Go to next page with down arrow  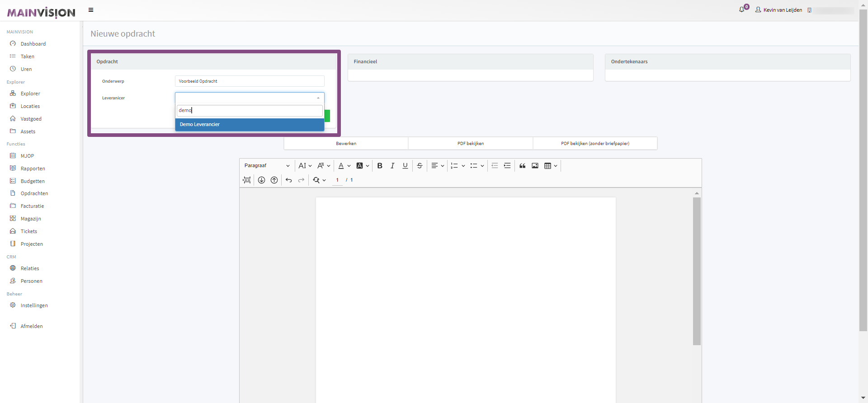tap(261, 180)
